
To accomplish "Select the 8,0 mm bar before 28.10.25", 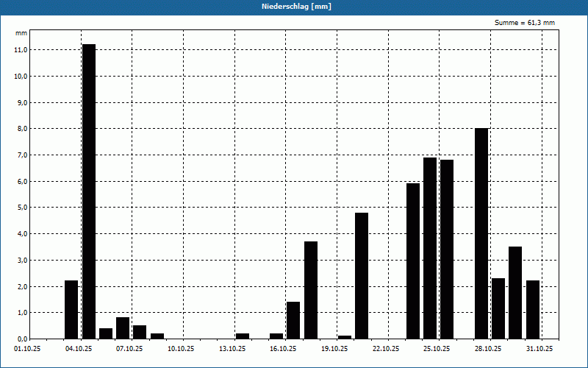I will (x=481, y=233).
